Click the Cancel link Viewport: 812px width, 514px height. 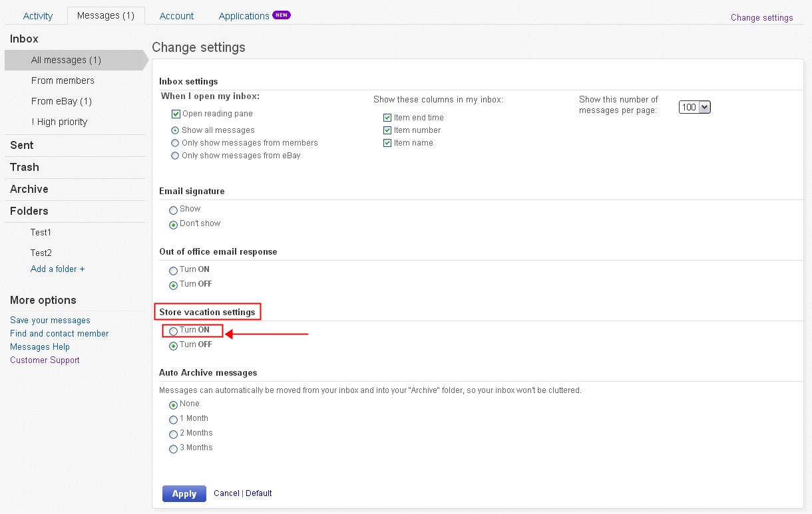click(226, 493)
